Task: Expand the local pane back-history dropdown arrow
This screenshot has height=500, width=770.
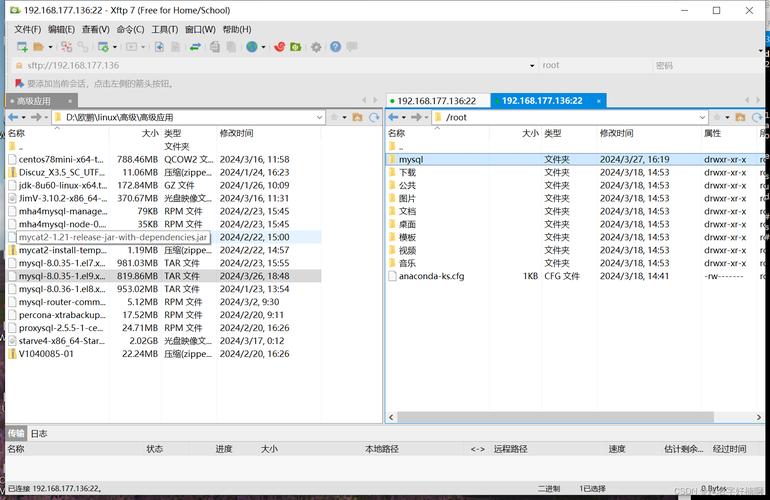Action: 24,117
